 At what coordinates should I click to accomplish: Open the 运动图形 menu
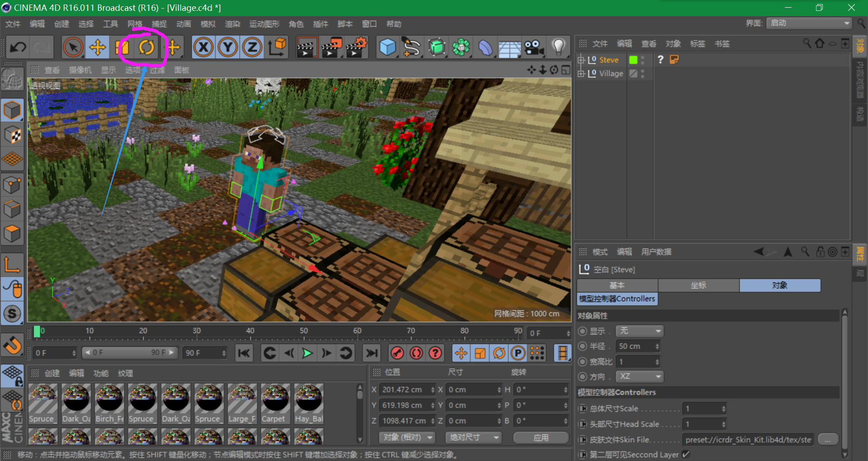click(264, 24)
